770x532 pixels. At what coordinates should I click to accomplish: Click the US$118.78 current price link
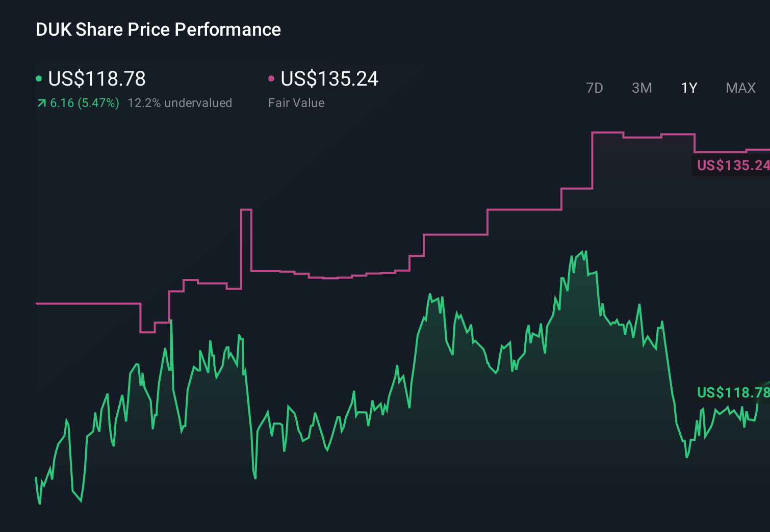(x=97, y=79)
